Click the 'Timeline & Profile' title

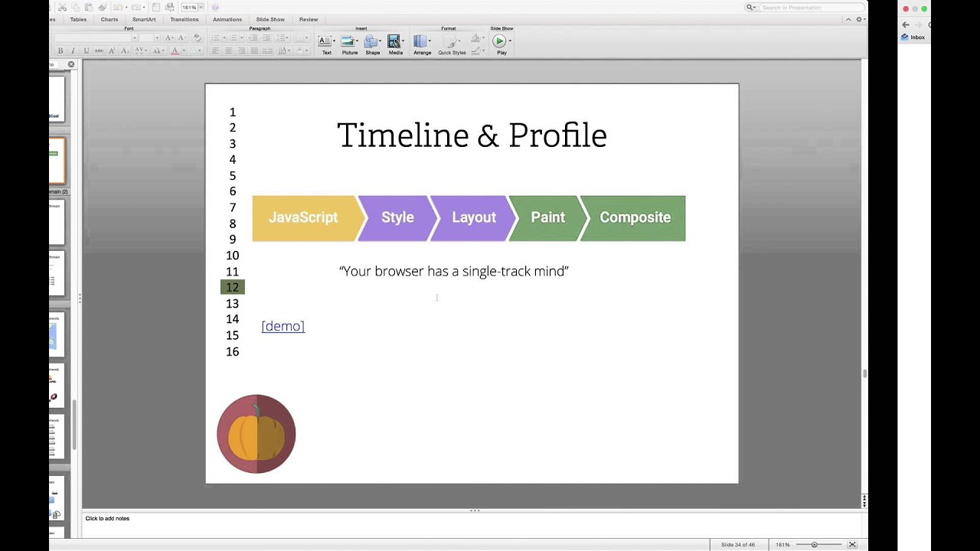pos(472,135)
